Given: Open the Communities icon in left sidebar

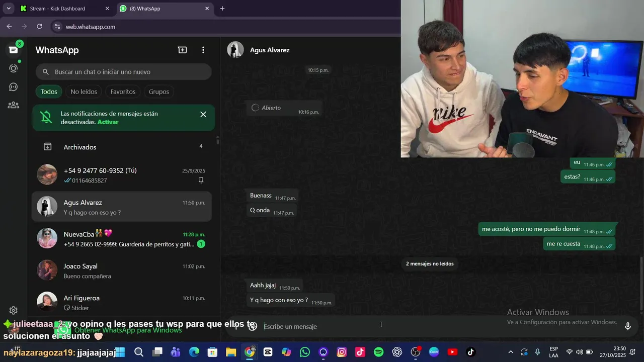Looking at the screenshot, I should click(x=14, y=105).
